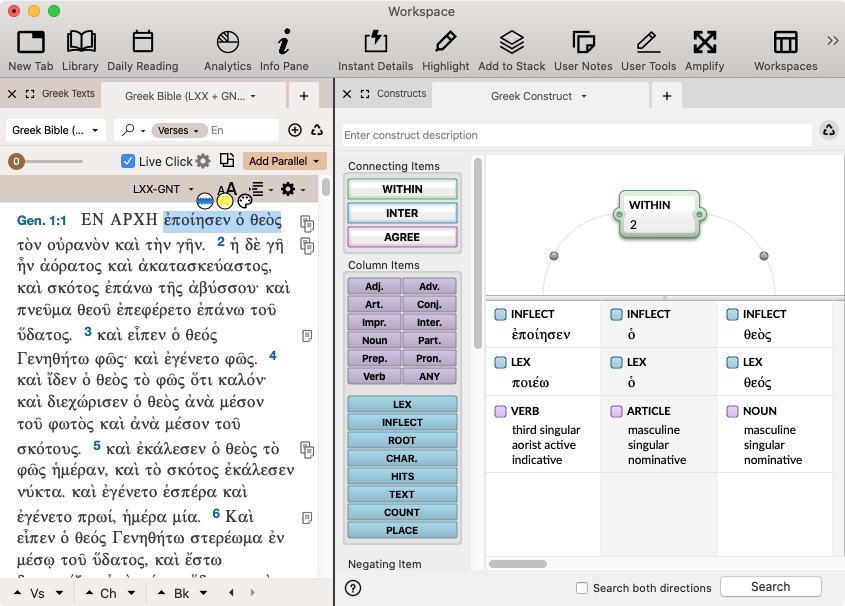Adjust the context slider knob

pyautogui.click(x=16, y=161)
